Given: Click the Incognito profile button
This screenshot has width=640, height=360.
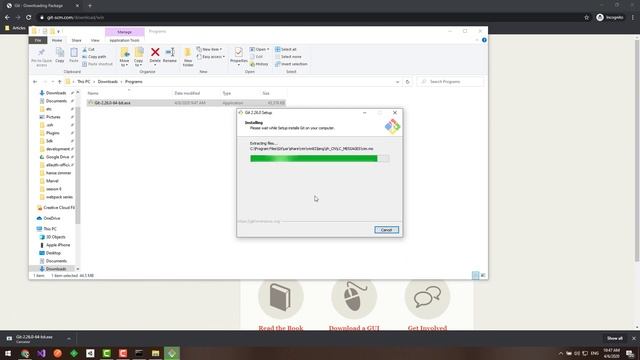Looking at the screenshot, I should click(x=610, y=18).
